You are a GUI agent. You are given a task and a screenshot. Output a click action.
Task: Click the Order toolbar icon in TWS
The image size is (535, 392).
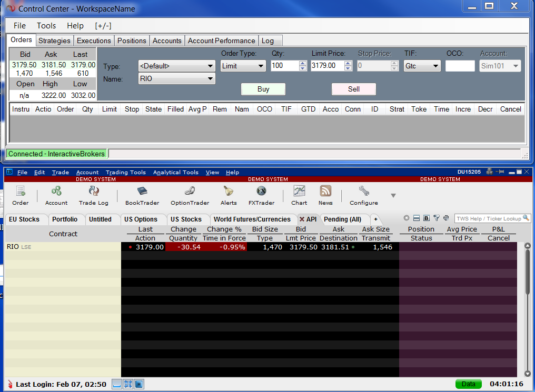pos(21,195)
